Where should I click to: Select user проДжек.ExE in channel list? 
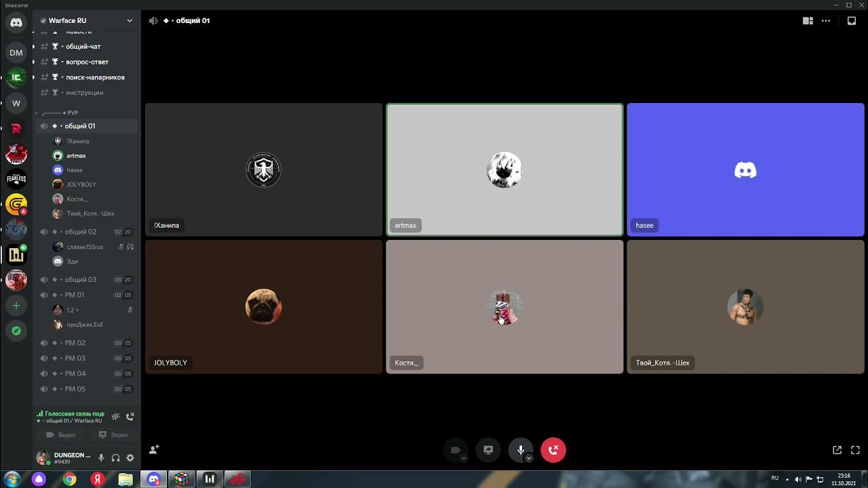click(x=93, y=325)
